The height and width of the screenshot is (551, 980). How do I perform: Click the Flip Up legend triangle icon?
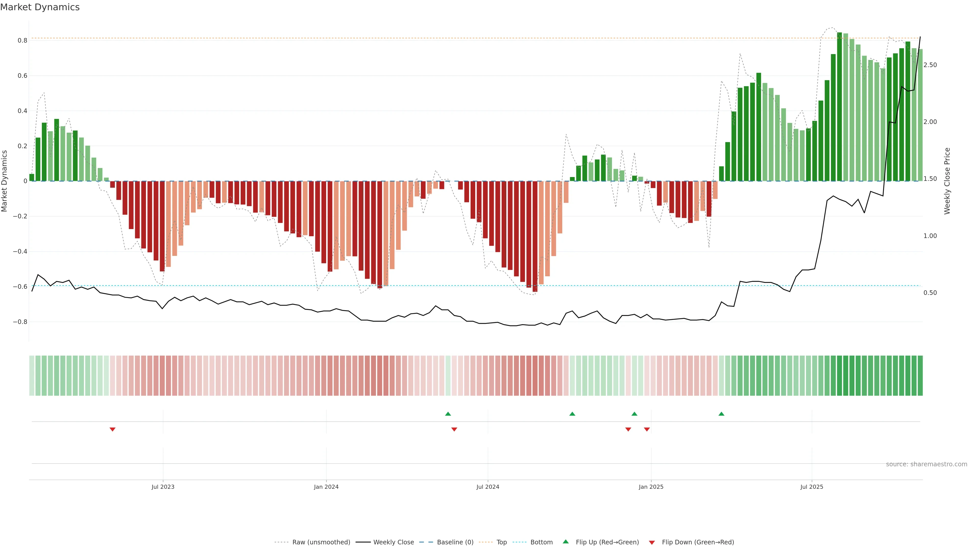click(566, 542)
